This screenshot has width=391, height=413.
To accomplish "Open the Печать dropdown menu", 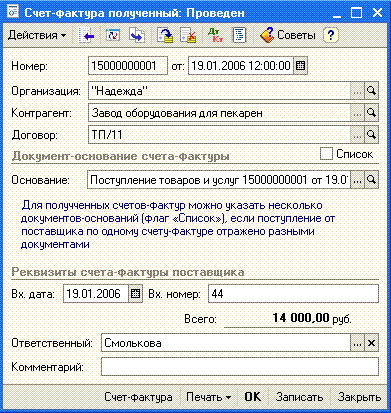I will pos(208,397).
